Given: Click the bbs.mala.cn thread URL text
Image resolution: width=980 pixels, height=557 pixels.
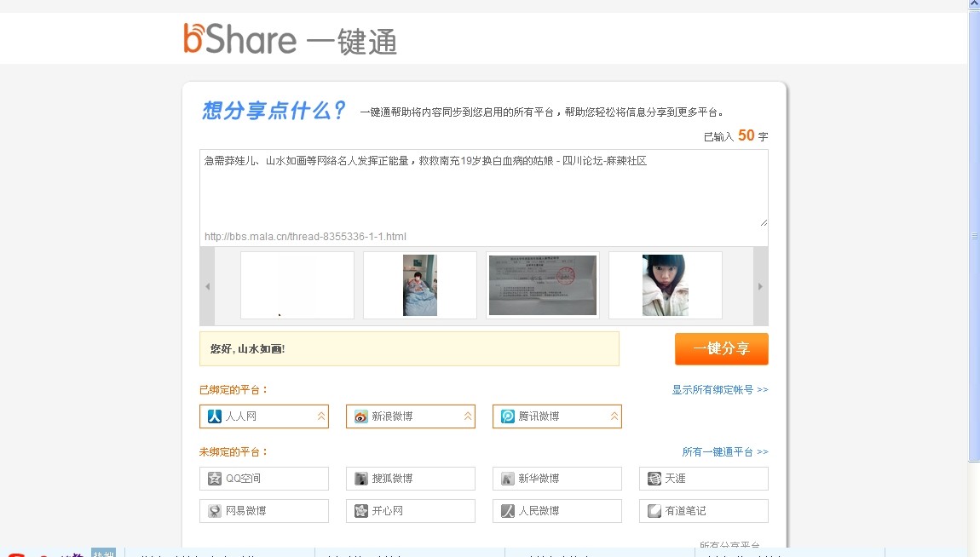Looking at the screenshot, I should 306,237.
